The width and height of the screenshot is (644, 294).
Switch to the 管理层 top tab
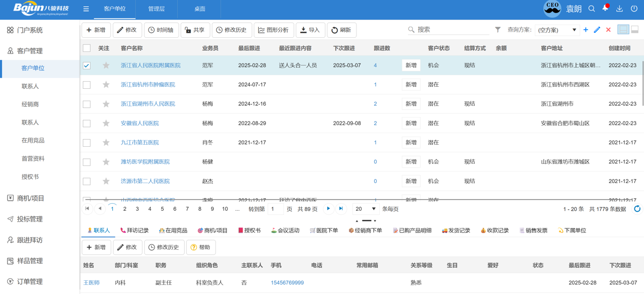point(156,9)
